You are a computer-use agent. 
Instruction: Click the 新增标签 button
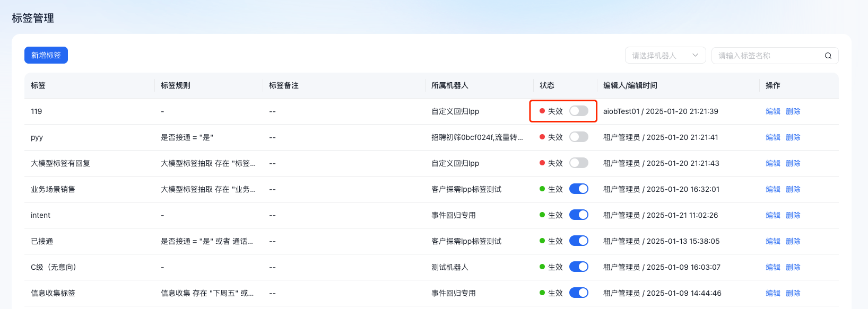(x=46, y=55)
